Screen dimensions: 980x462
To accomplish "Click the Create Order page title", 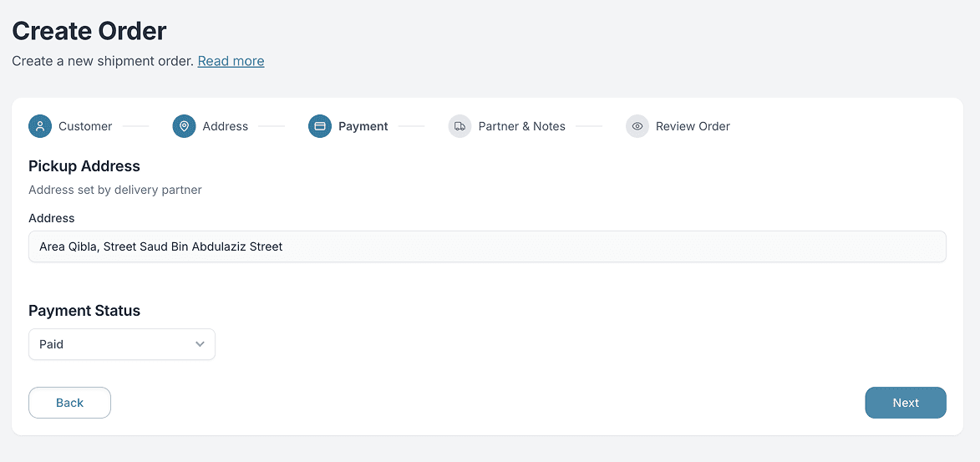I will pos(89,31).
